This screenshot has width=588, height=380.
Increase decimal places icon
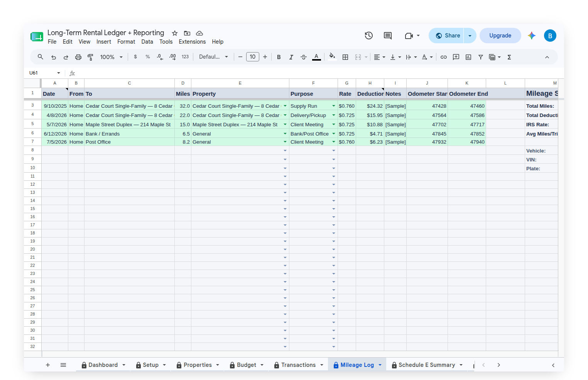click(172, 57)
